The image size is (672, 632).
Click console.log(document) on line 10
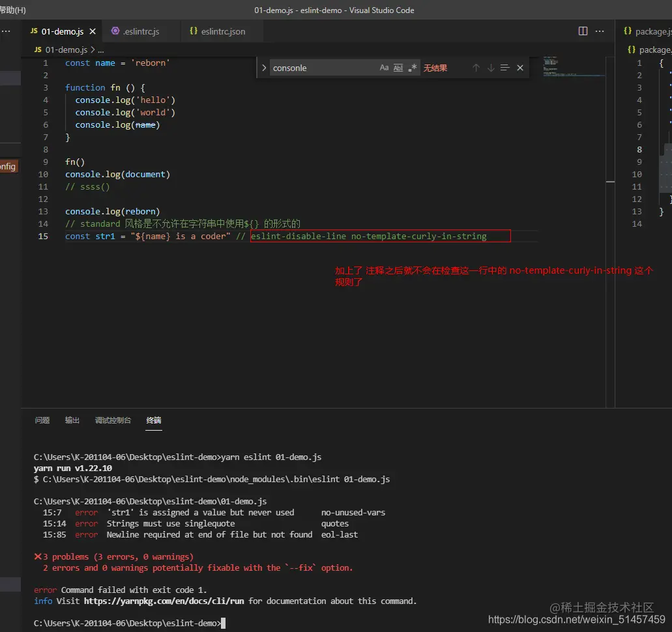(117, 175)
